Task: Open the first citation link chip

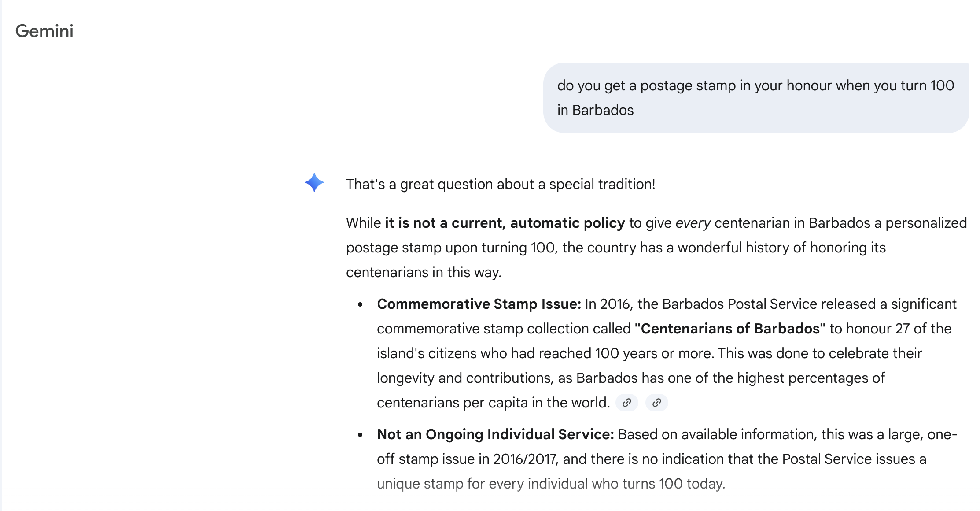Action: (x=627, y=403)
